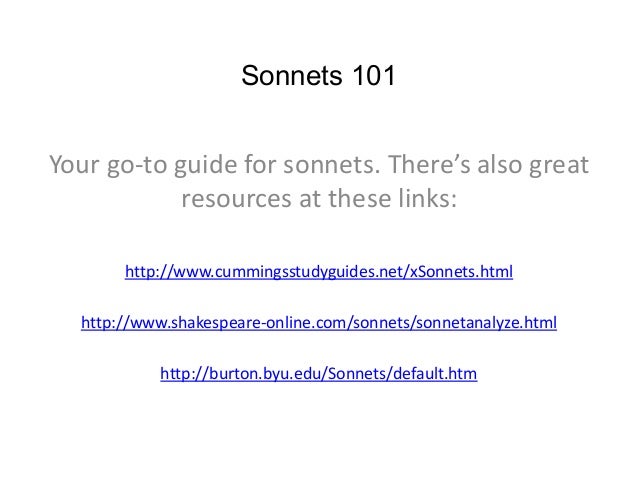This screenshot has width=638, height=479.
Task: Open the burton.byu.edu Sonnets link
Action: [318, 376]
